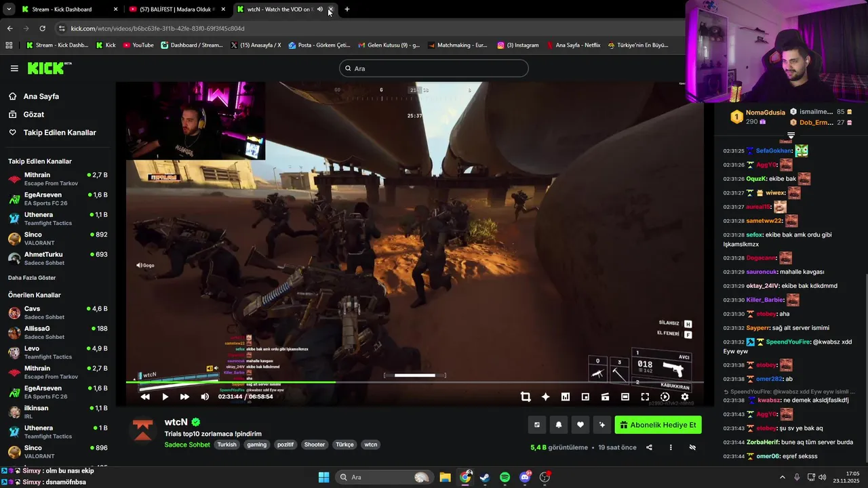Open Levo channel in recommended list
Viewport: 868px width, 488px height.
(x=58, y=352)
